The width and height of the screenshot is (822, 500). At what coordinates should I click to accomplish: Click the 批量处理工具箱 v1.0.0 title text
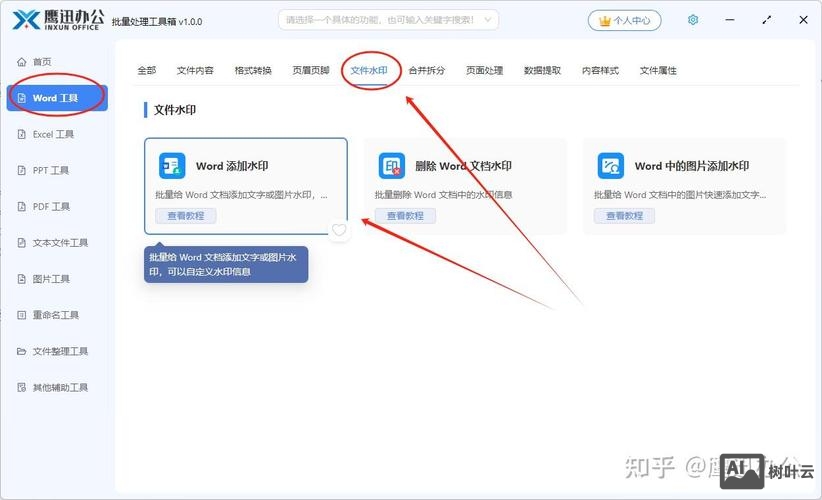click(157, 21)
